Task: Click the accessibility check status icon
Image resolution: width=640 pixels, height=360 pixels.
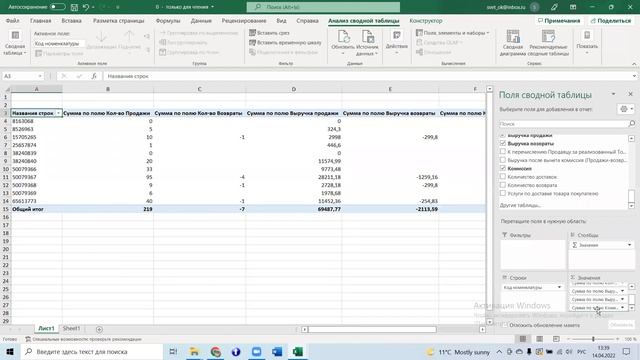Action: coord(28,339)
